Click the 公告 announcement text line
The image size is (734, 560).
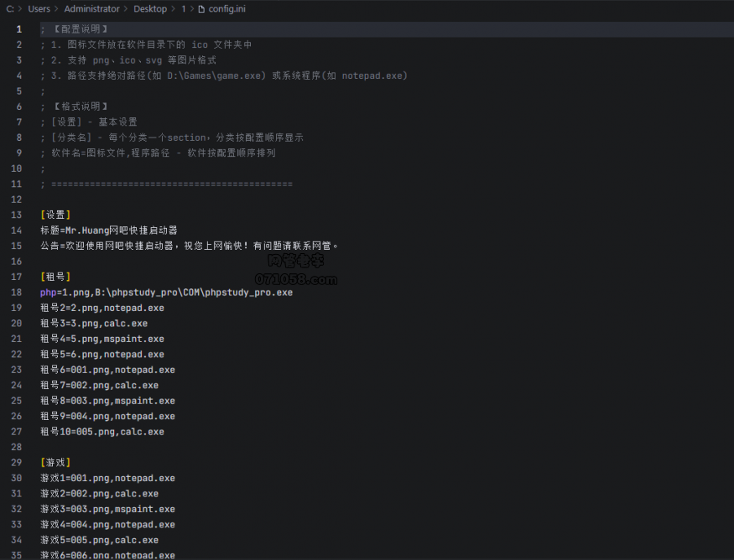(189, 246)
